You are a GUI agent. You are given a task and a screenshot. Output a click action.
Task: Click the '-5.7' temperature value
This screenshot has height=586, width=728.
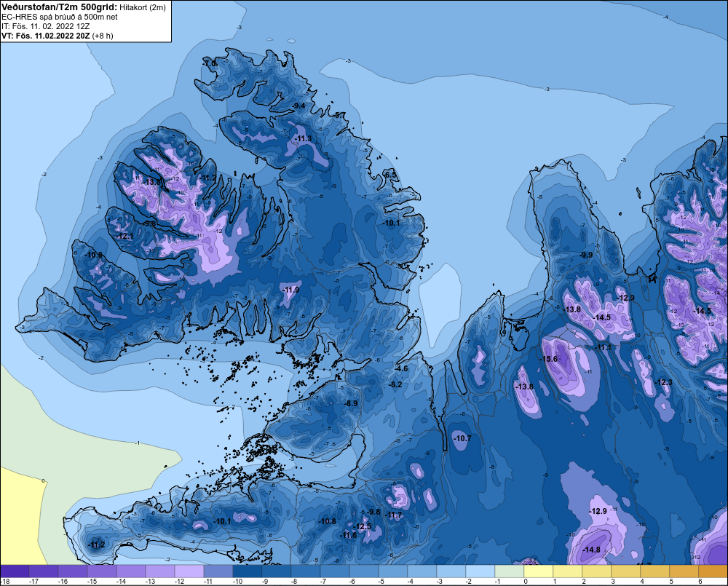click(x=339, y=115)
